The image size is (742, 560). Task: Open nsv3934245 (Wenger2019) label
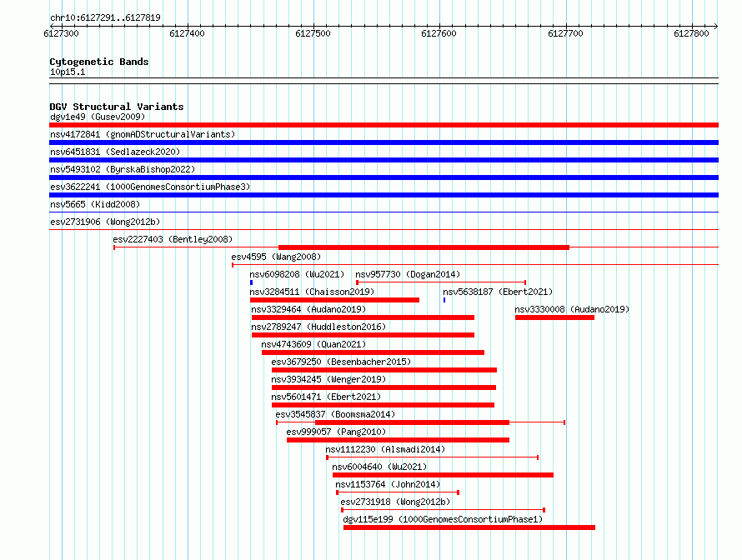point(328,379)
